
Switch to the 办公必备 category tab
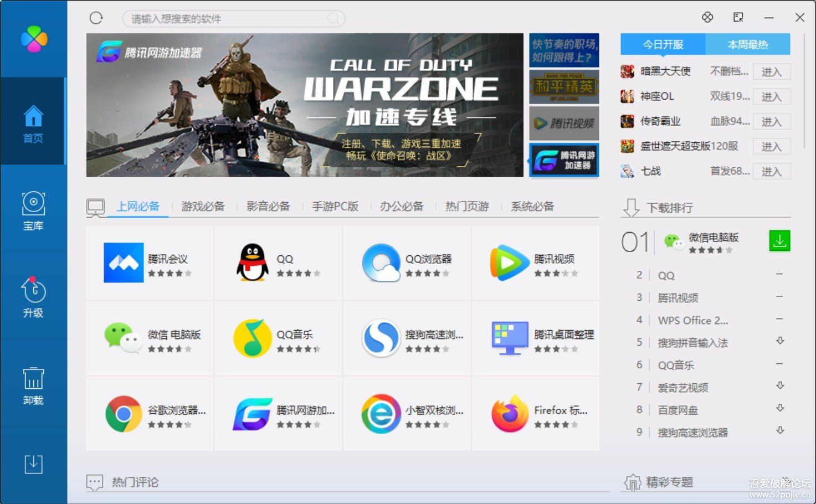[x=402, y=207]
